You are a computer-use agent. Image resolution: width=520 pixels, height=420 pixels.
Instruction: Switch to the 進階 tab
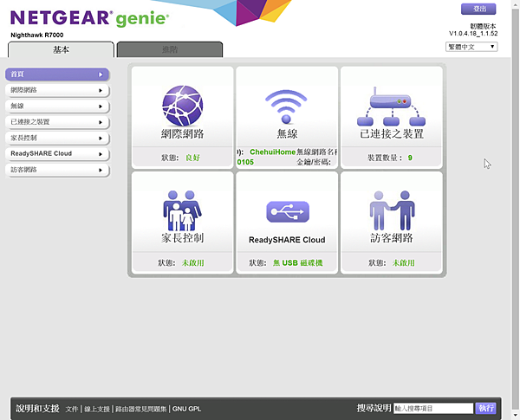click(x=170, y=49)
